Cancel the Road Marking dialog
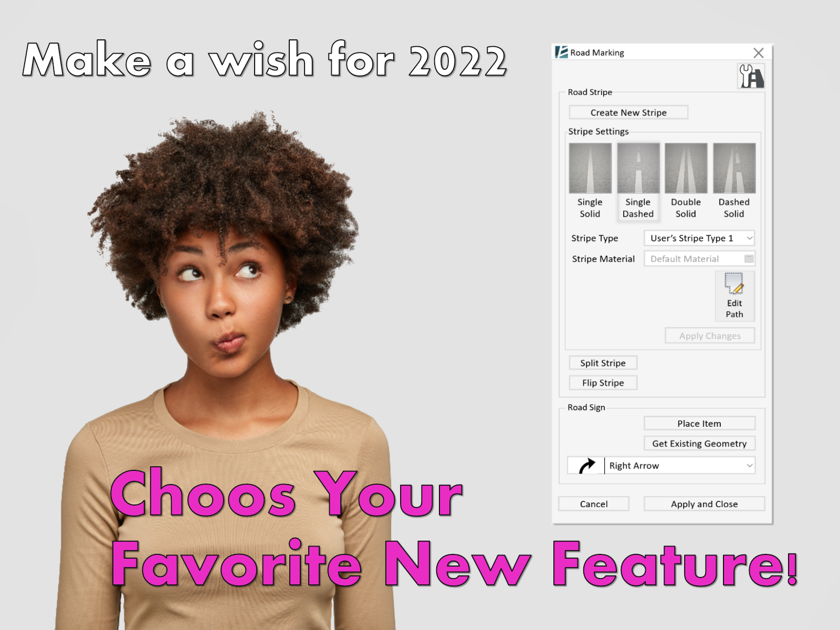Viewport: 840px width, 630px height. [x=594, y=504]
